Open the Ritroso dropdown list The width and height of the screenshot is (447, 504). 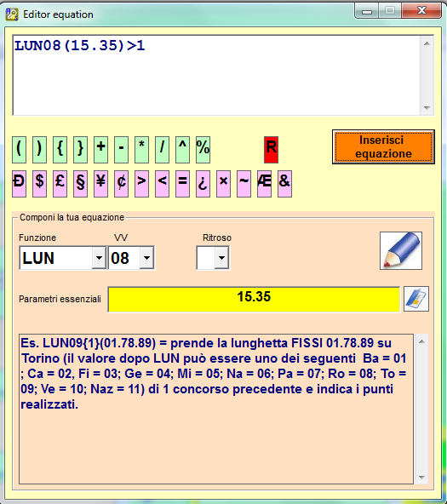click(x=221, y=258)
